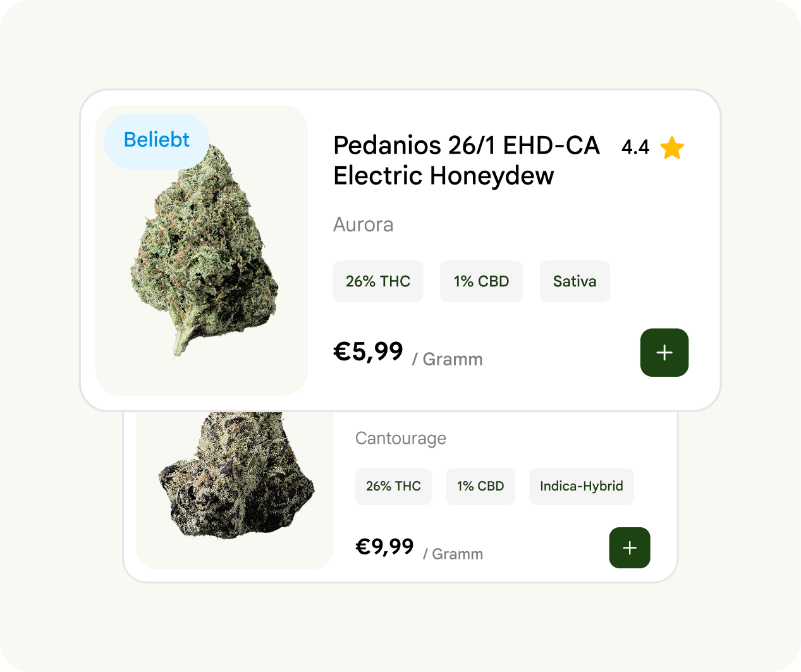Click the / Gramm label beside €9,99
801x672 pixels.
click(453, 554)
